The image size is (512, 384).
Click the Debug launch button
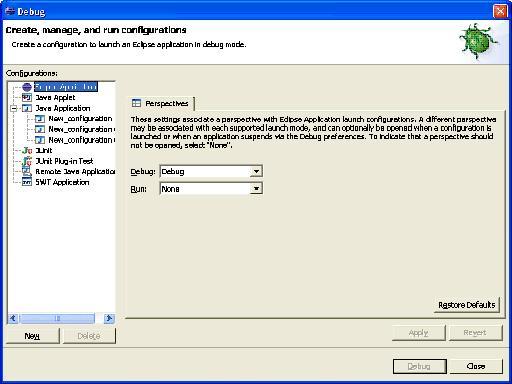(x=420, y=366)
